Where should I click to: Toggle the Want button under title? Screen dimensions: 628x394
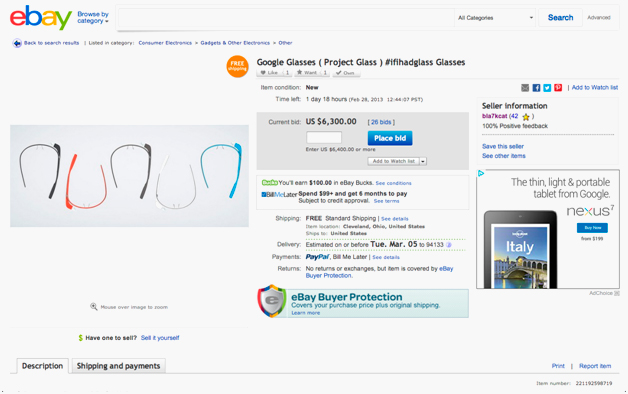(x=307, y=72)
